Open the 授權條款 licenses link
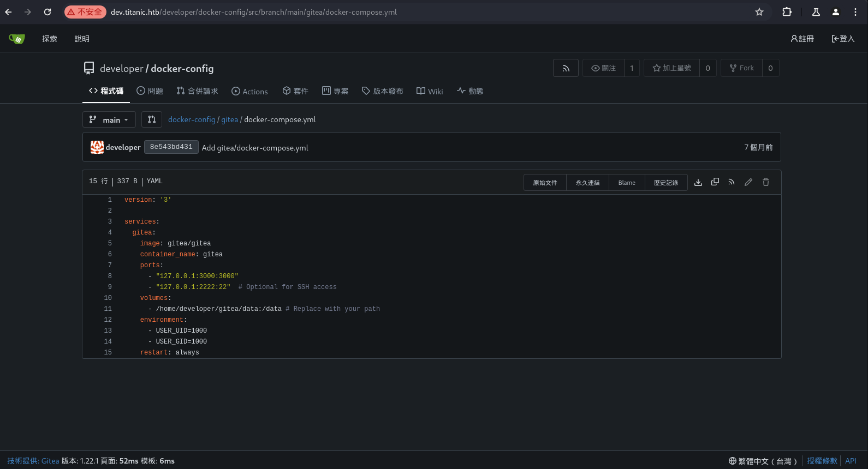The width and height of the screenshot is (868, 469). (x=822, y=461)
